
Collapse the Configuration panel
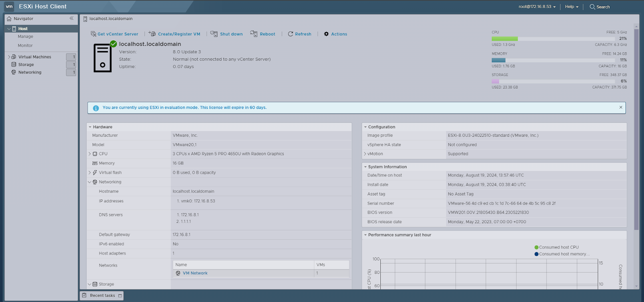coord(365,127)
